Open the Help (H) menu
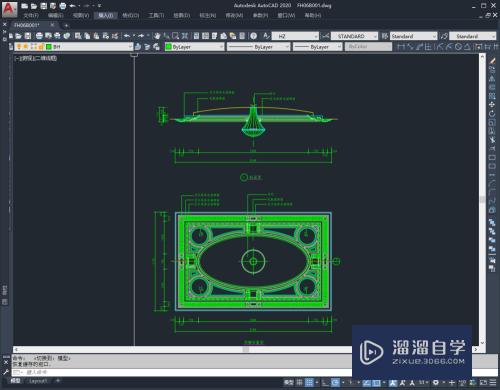This screenshot has width=500, height=390. (x=313, y=15)
